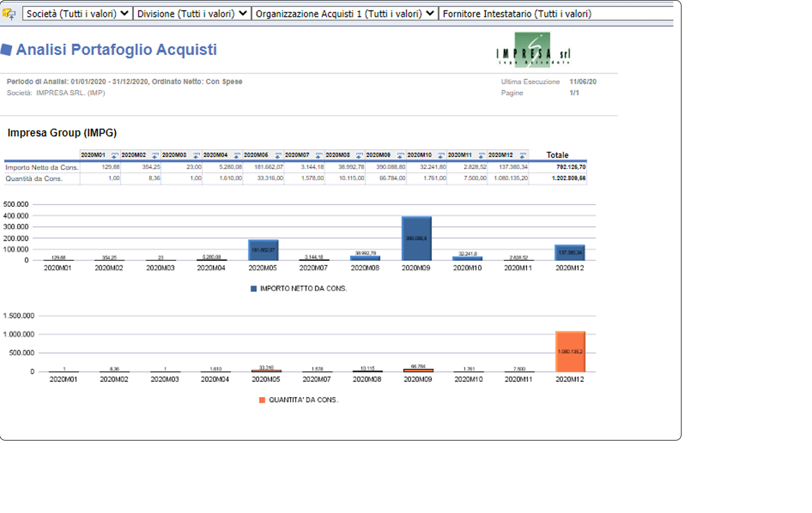The width and height of the screenshot is (812, 513).
Task: Click the Impresa srl logo
Action: [533, 50]
